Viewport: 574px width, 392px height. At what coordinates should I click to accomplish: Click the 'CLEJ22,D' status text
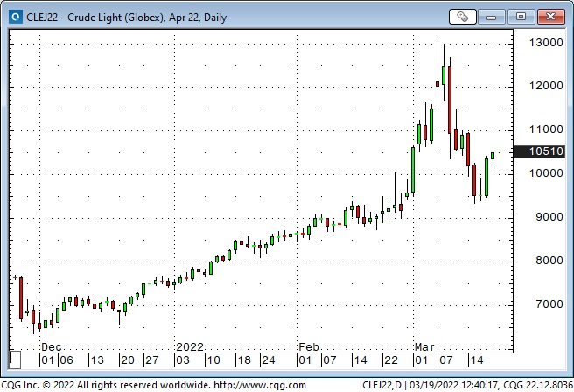point(381,385)
